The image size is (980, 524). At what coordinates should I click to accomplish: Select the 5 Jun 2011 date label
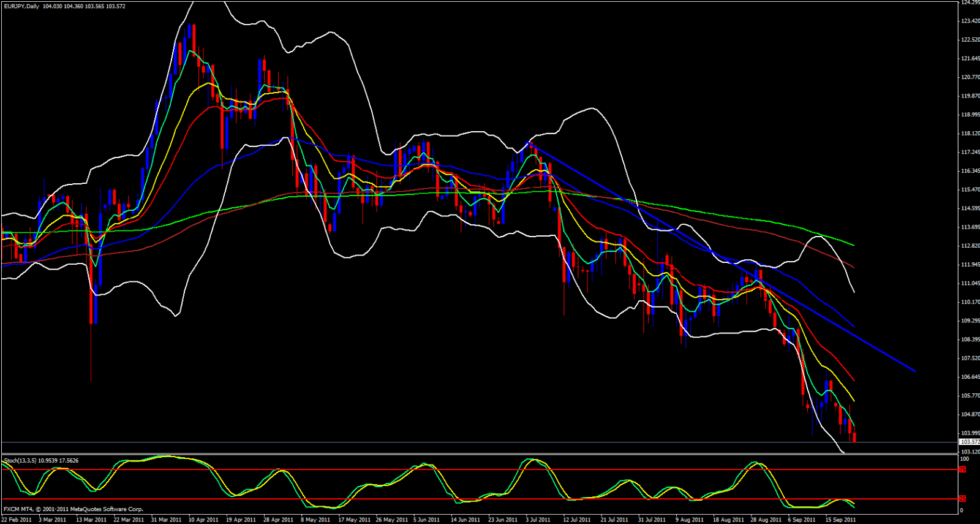426,520
